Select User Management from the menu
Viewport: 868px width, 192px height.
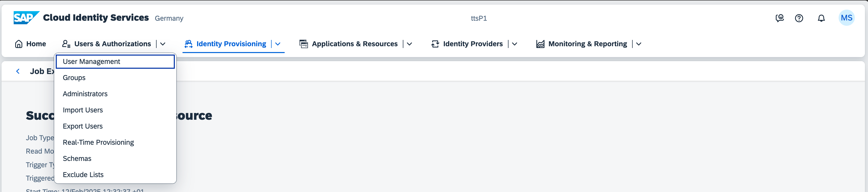click(x=91, y=62)
